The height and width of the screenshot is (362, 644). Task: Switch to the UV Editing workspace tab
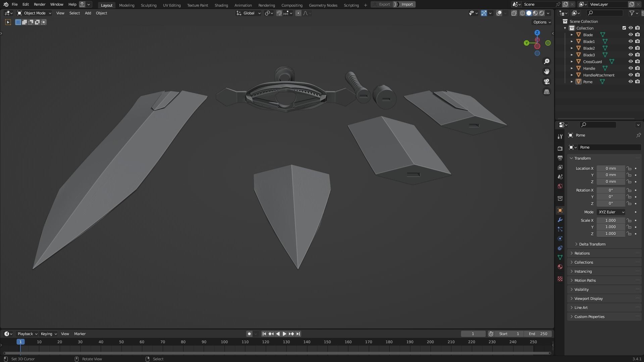(171, 5)
